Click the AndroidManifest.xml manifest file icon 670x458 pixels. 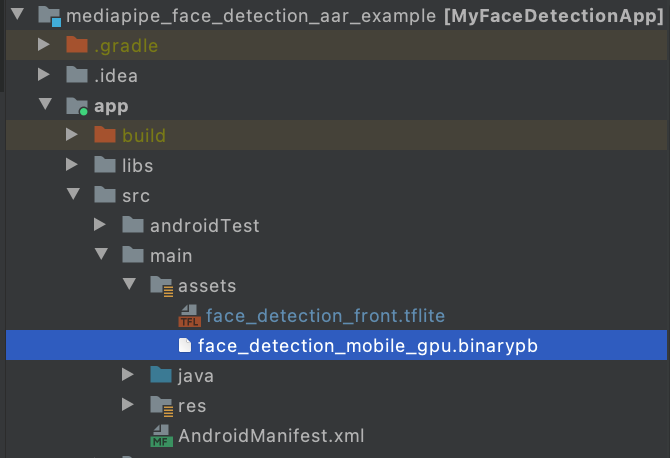pos(161,436)
